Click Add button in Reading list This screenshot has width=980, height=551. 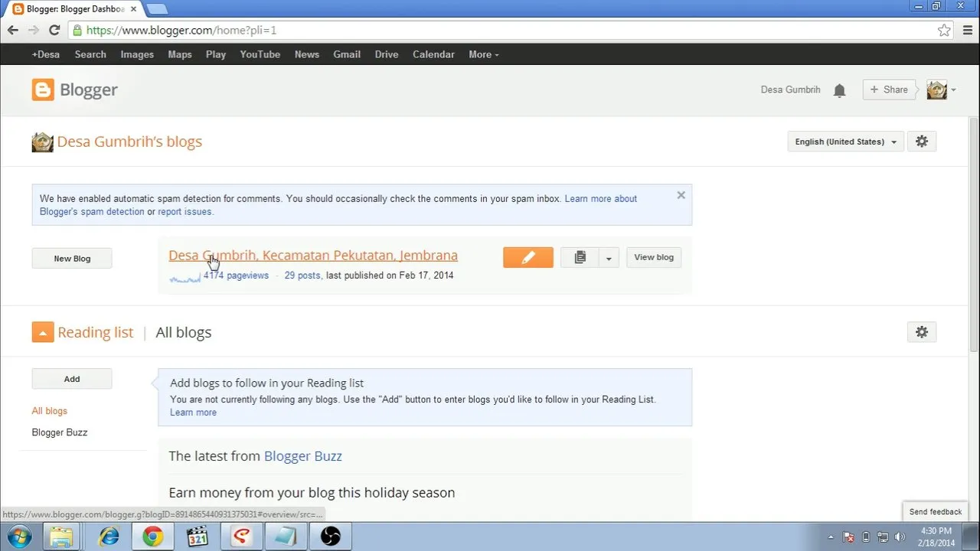click(x=72, y=379)
